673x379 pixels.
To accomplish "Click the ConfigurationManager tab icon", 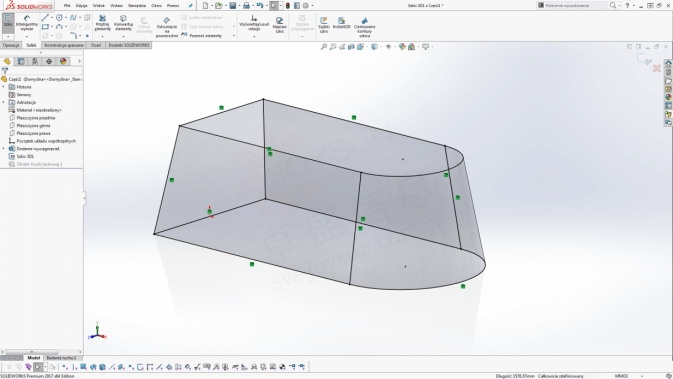I will 35,61.
